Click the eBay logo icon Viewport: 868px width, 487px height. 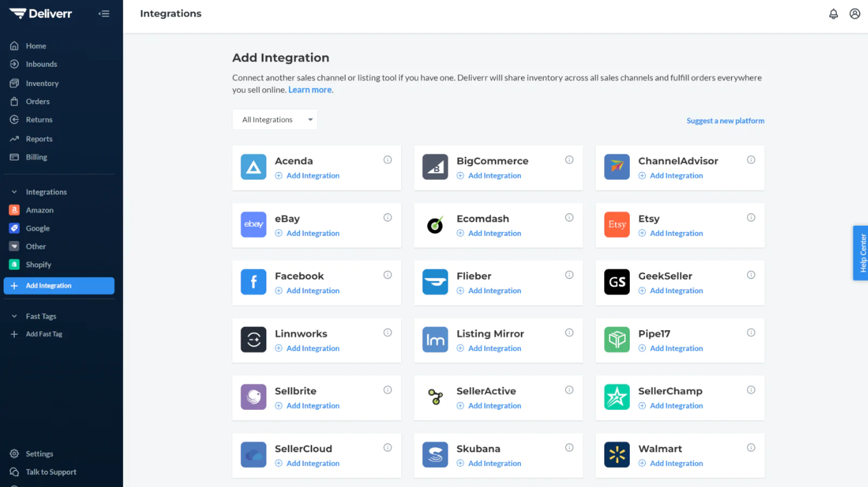pyautogui.click(x=253, y=224)
